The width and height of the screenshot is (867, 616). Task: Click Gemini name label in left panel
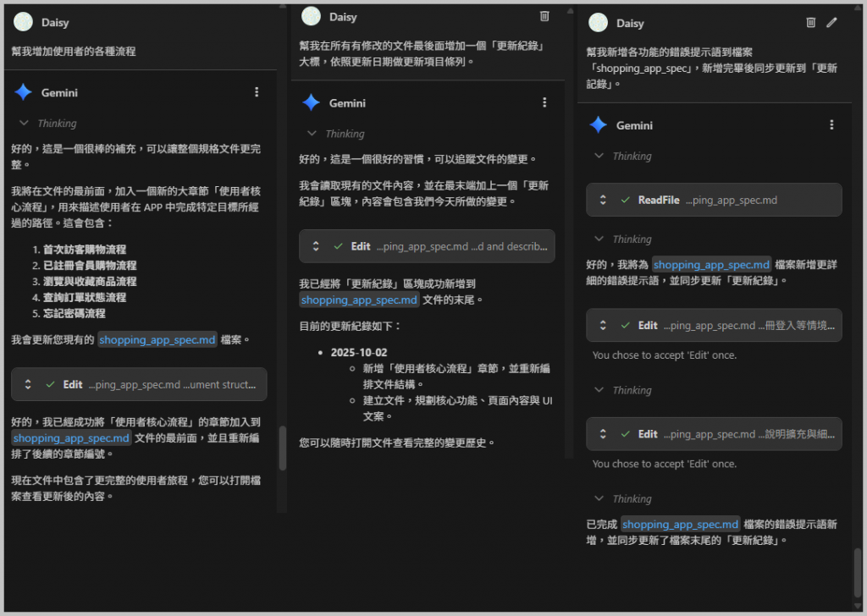(x=59, y=93)
